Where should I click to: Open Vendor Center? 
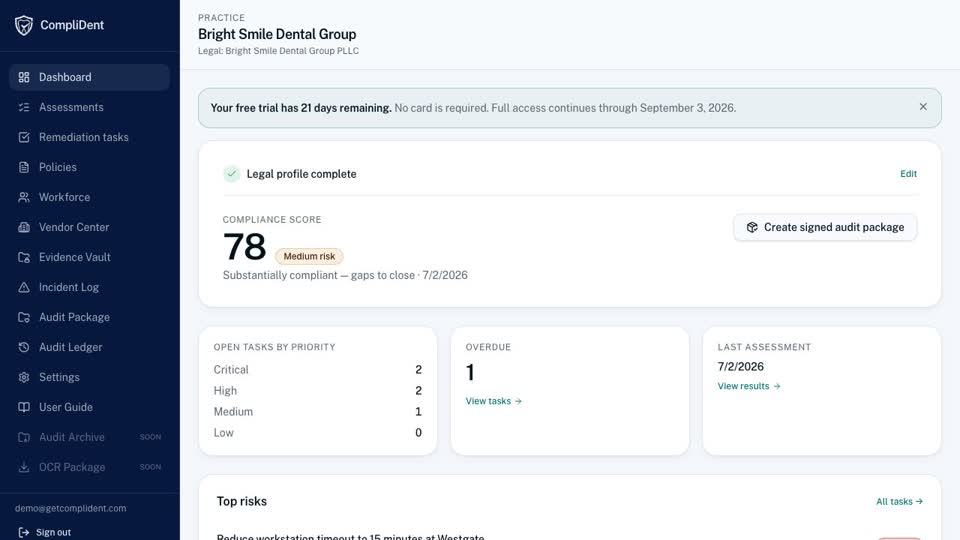(x=89, y=227)
